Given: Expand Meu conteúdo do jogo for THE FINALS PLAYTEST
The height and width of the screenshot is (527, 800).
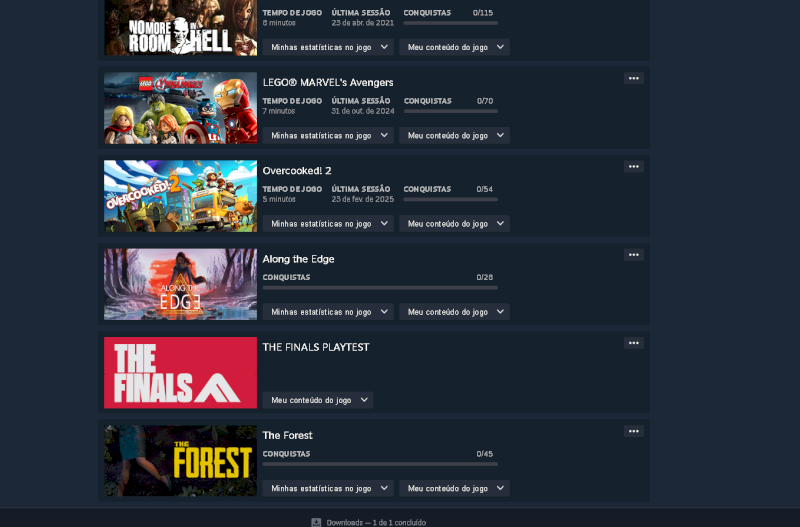Looking at the screenshot, I should coord(318,400).
